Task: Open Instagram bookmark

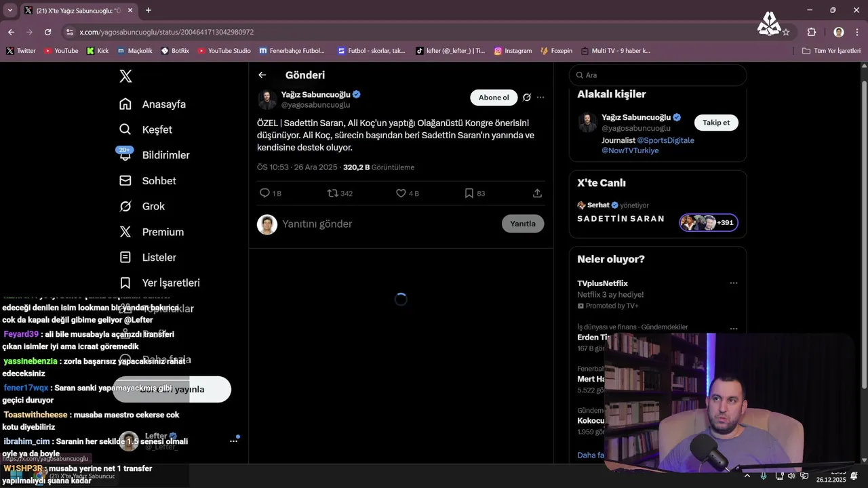Action: pos(513,51)
